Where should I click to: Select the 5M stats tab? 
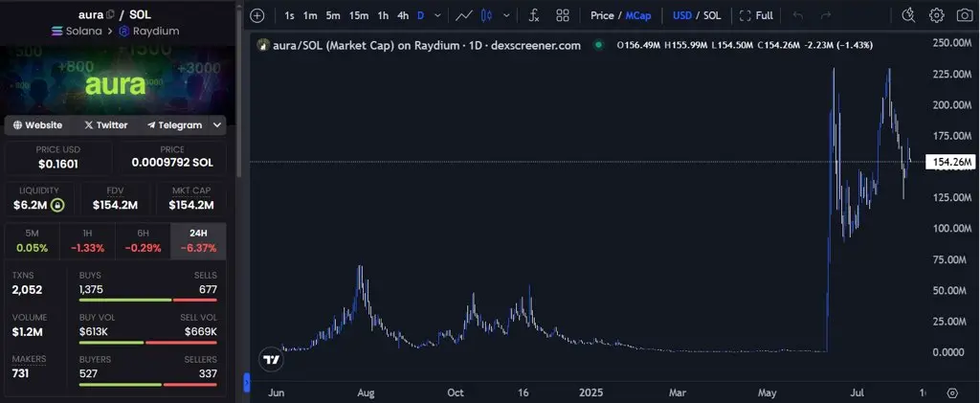pyautogui.click(x=33, y=240)
